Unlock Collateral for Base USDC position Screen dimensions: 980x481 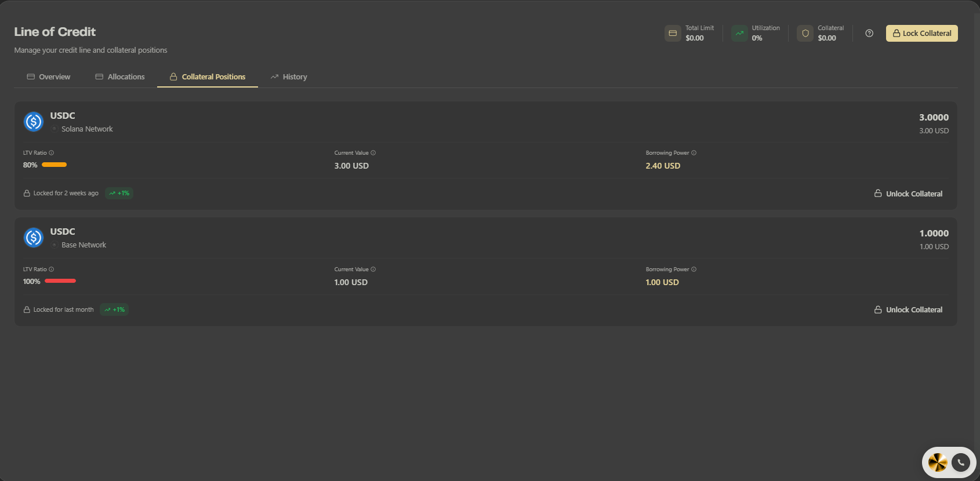coord(908,309)
